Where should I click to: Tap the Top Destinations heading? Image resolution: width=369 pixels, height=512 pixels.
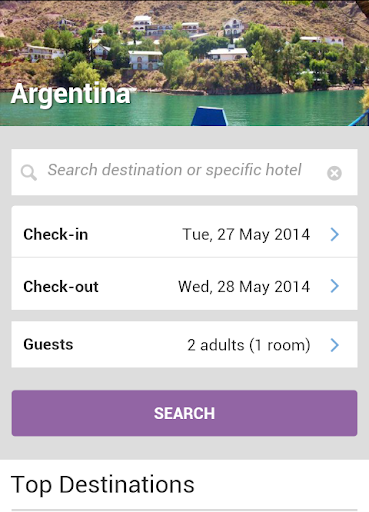point(103,484)
